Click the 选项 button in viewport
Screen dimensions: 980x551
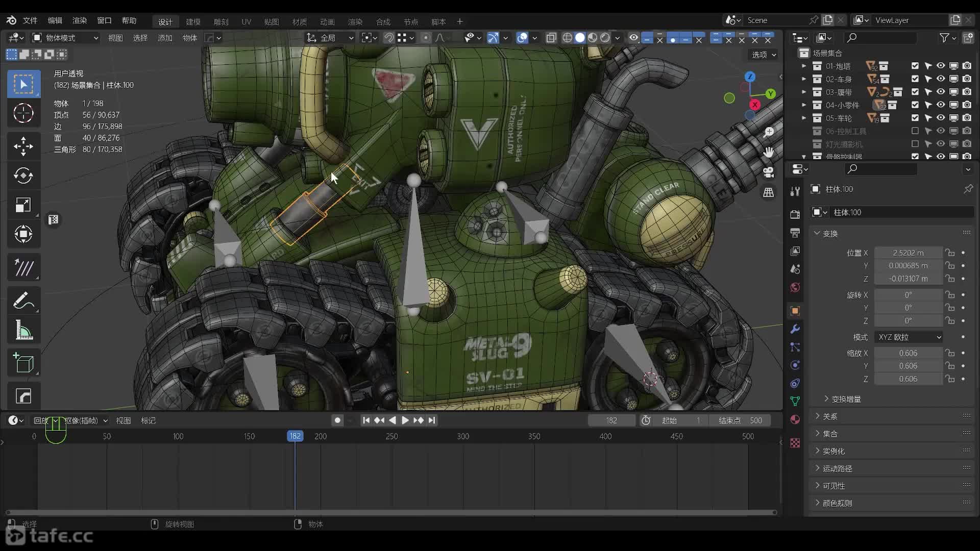click(x=764, y=55)
